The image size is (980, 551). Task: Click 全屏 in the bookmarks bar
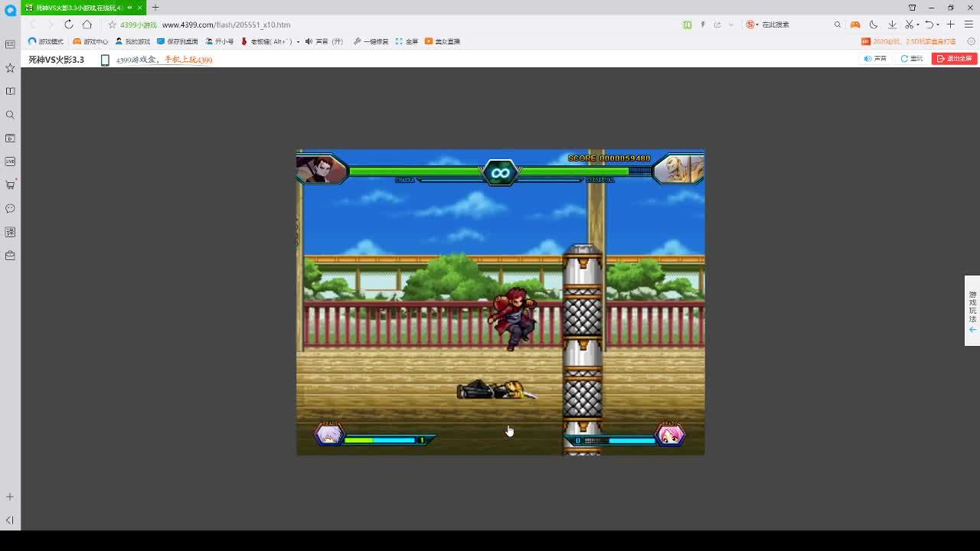[x=407, y=41]
